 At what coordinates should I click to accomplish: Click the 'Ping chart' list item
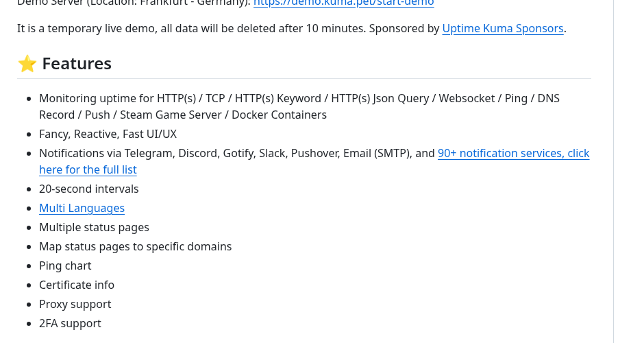[65, 265]
